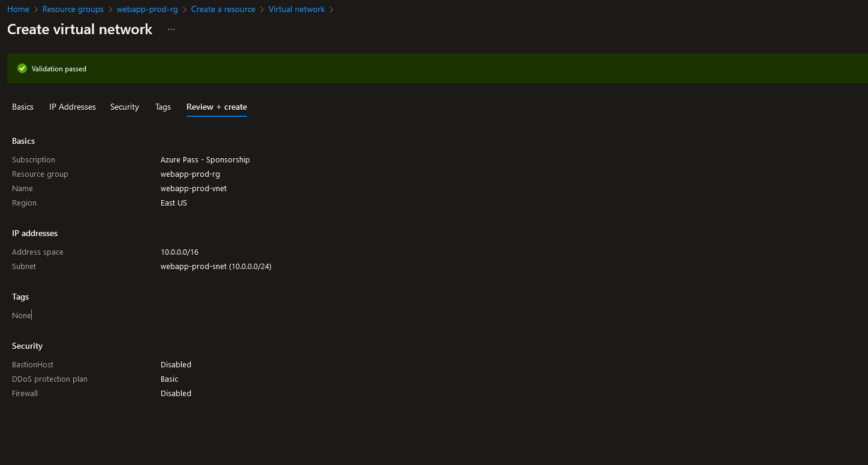Click the Create virtual network page title

coord(80,29)
